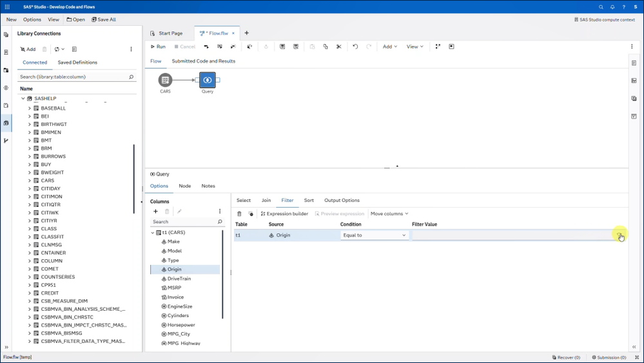
Task: Open the applications grid menu icon
Action: [7, 6]
